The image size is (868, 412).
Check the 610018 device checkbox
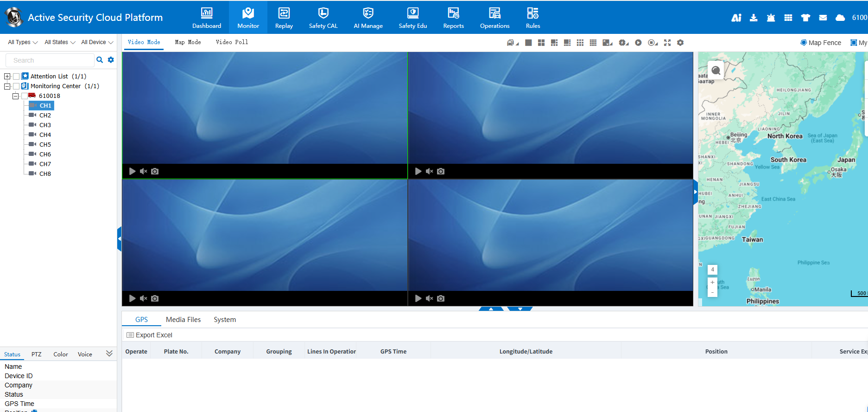[x=25, y=96]
